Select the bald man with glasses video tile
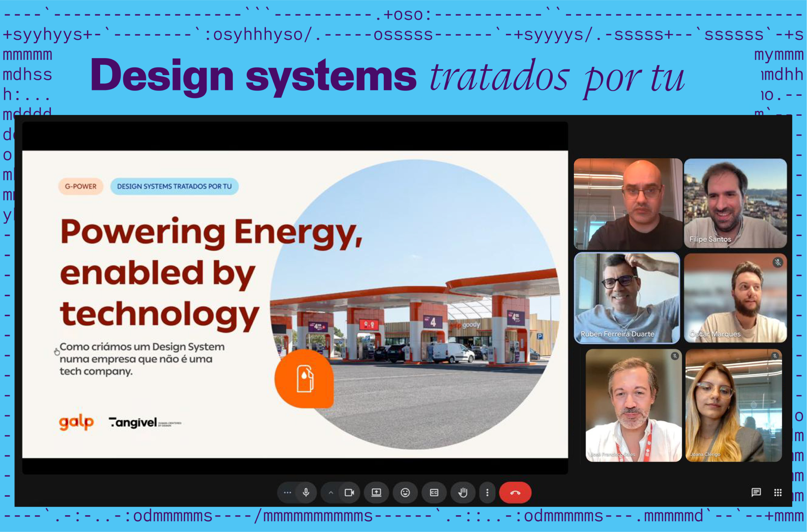807x532 pixels. click(x=628, y=204)
